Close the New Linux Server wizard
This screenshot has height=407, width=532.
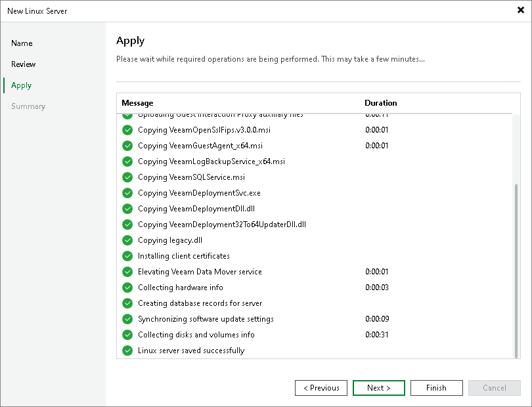[522, 11]
